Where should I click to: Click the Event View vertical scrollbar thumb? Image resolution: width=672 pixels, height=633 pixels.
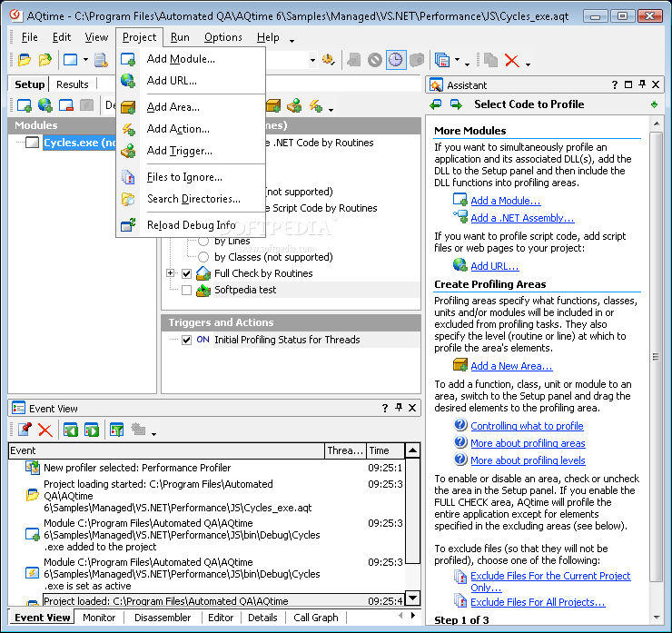coord(412,511)
